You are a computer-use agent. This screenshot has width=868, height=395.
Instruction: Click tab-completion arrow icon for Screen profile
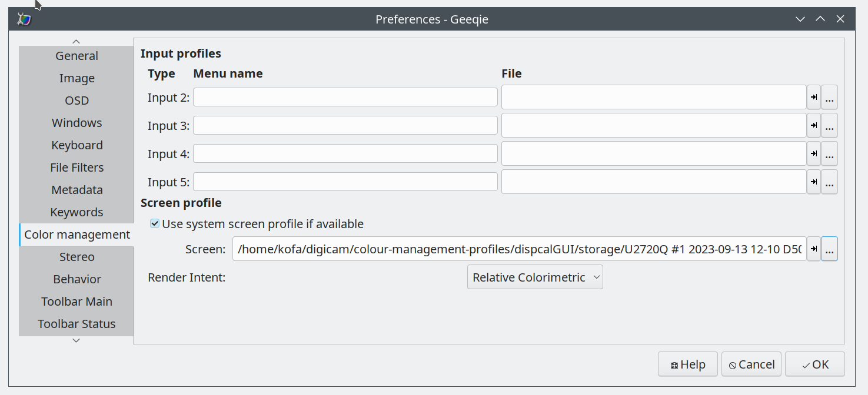coord(813,249)
